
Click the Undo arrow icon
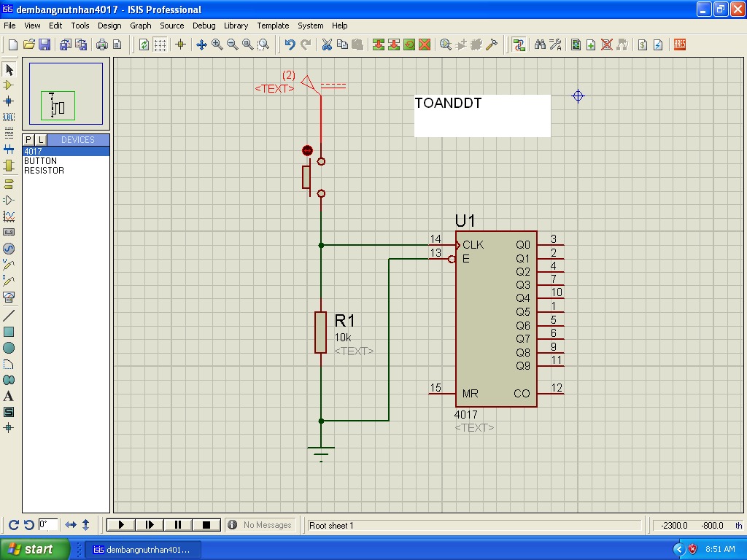(290, 44)
